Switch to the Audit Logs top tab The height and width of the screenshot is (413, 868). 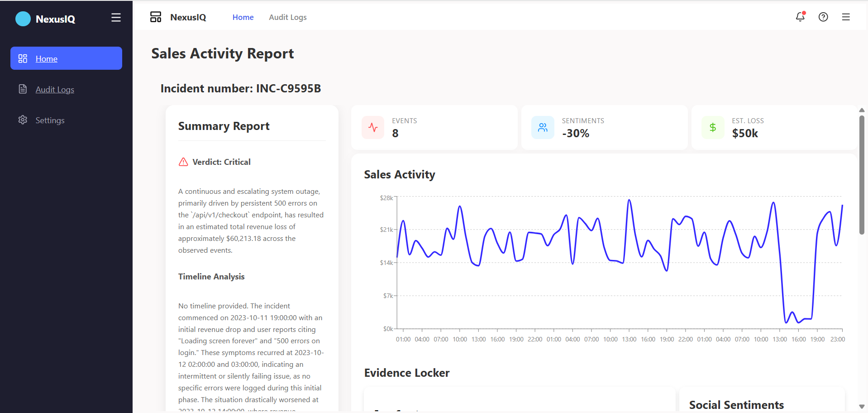[288, 17]
